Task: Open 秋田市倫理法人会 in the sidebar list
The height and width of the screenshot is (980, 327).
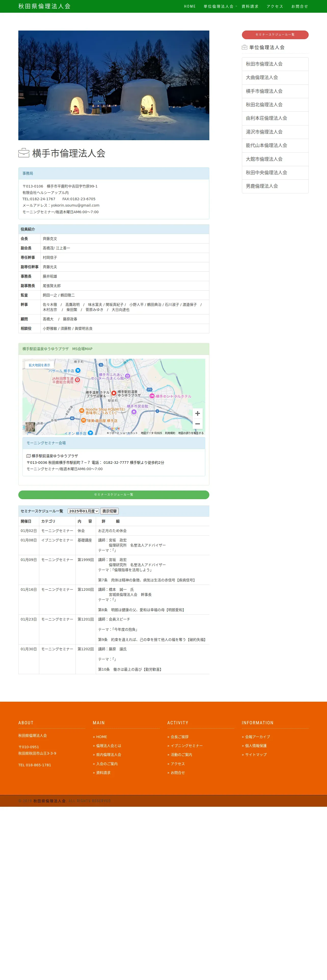Action: coord(275,64)
